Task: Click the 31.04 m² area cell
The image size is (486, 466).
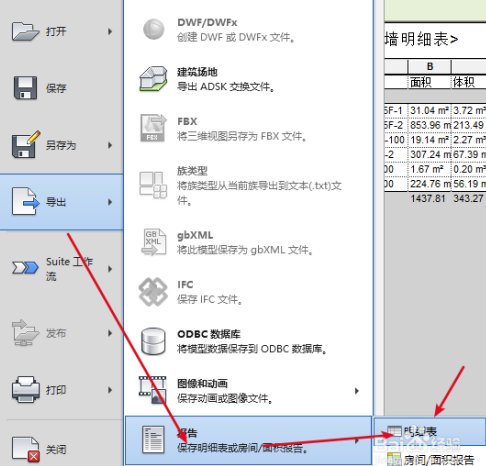Action: point(430,111)
